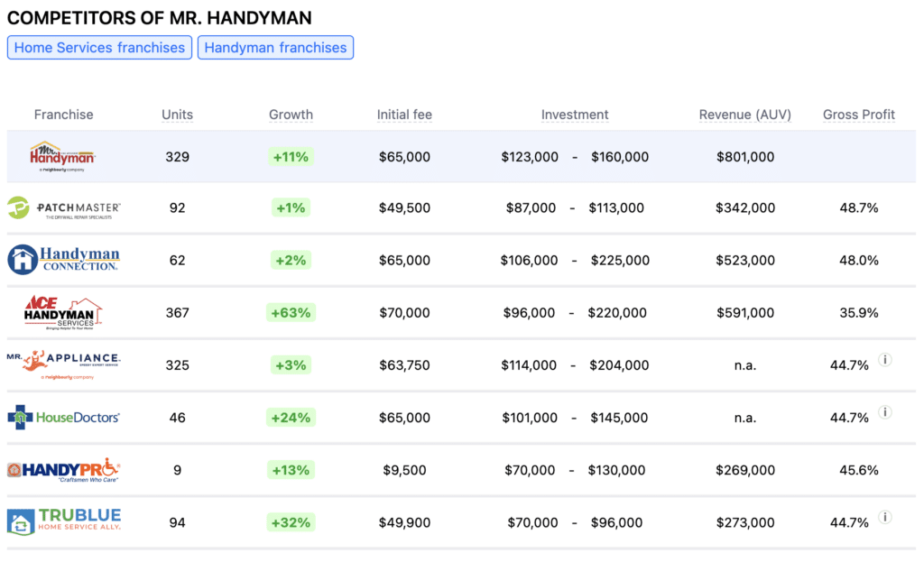
Task: Click the 45.6% gross profit value
Action: click(859, 470)
